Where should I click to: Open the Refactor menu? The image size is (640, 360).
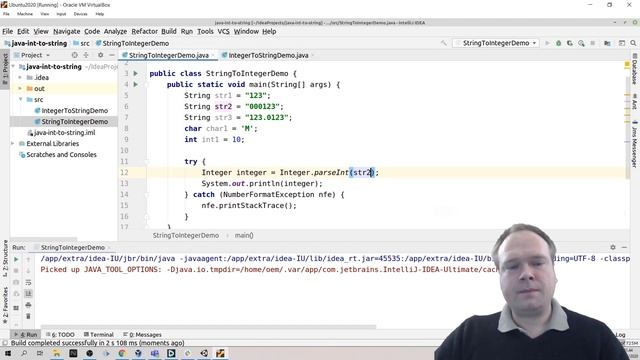144,31
